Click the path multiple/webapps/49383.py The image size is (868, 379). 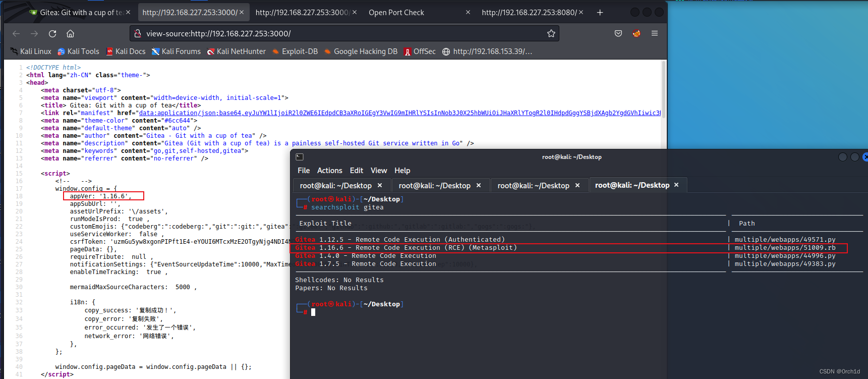[x=785, y=264]
